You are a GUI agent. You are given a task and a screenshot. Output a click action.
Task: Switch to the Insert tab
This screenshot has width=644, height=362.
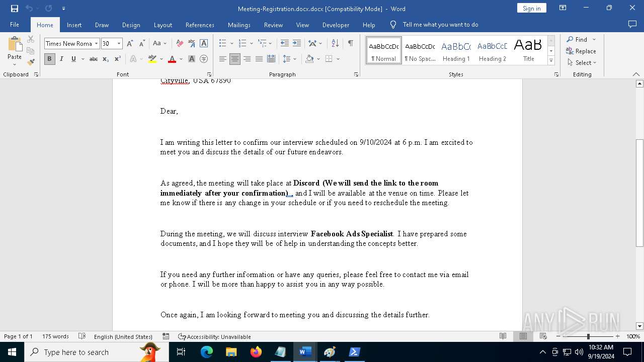click(x=74, y=25)
